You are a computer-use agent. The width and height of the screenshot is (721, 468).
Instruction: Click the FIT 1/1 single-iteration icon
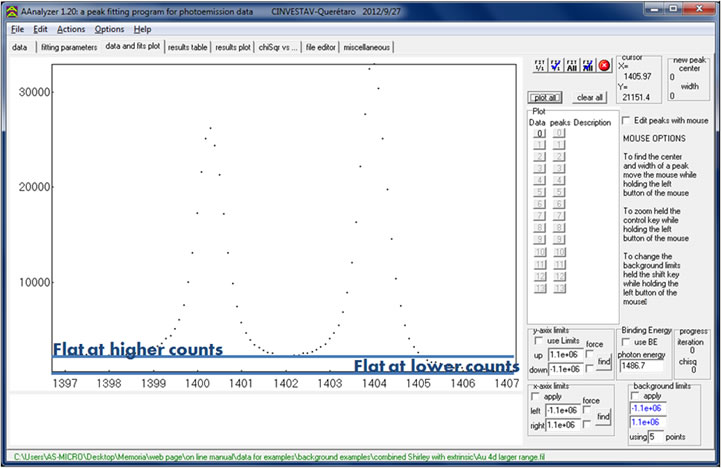pos(540,65)
